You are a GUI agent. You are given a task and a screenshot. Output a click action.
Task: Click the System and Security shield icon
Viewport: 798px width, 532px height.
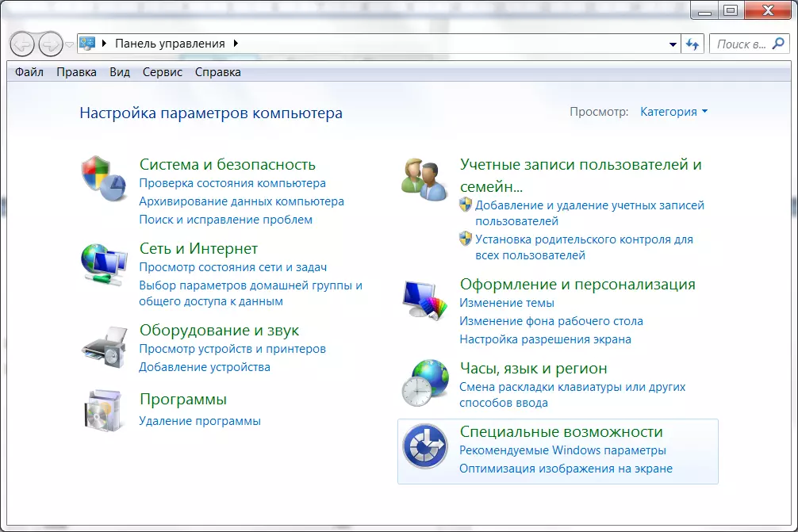point(104,179)
